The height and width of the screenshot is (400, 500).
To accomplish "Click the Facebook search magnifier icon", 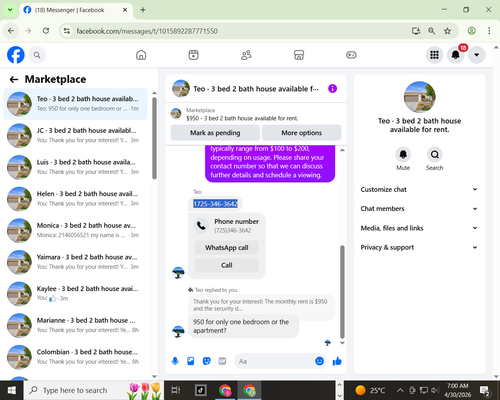I will [x=37, y=55].
